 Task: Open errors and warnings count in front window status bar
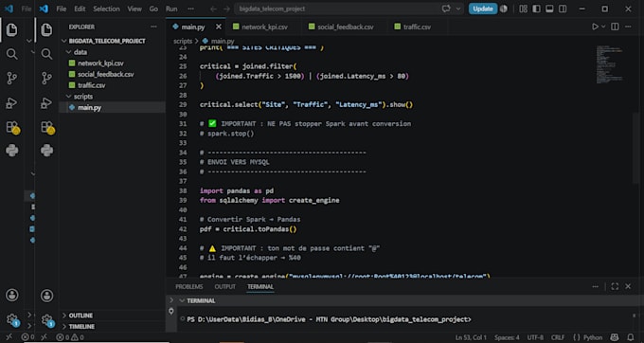click(70, 337)
